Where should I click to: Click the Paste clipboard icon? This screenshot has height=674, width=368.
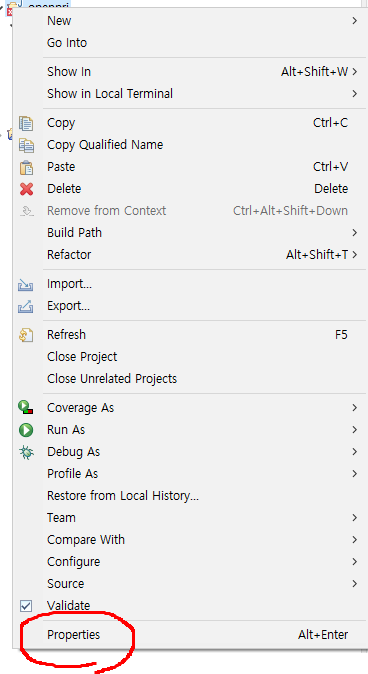click(x=26, y=167)
